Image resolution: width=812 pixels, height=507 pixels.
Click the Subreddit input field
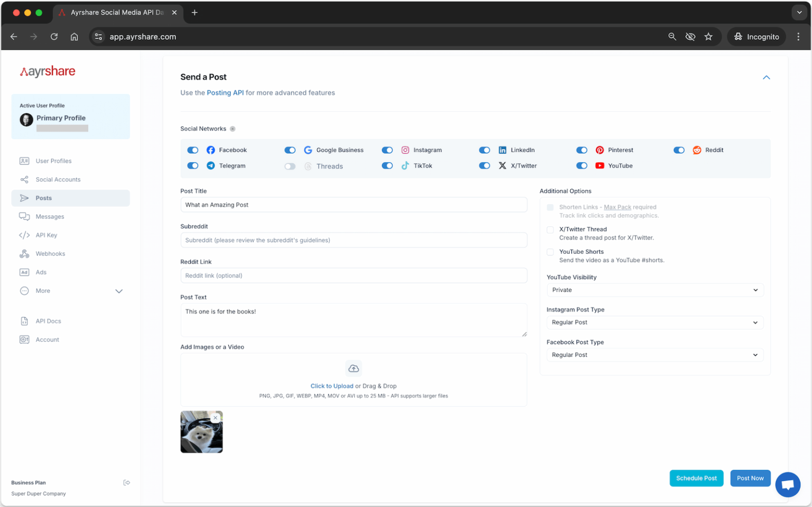pyautogui.click(x=354, y=239)
